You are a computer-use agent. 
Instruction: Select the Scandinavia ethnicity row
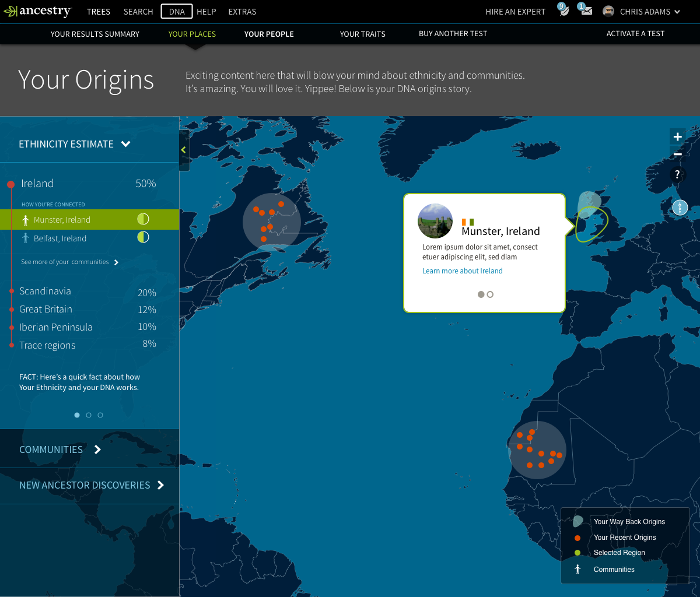click(x=87, y=292)
